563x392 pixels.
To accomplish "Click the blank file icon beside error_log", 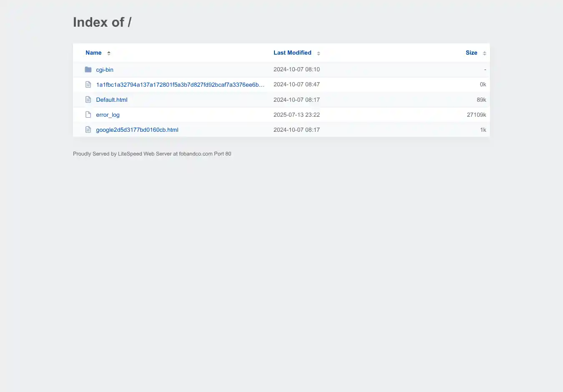I will [x=88, y=115].
